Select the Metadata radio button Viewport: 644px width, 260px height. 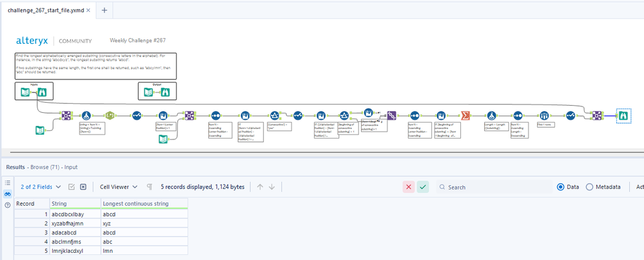point(589,187)
